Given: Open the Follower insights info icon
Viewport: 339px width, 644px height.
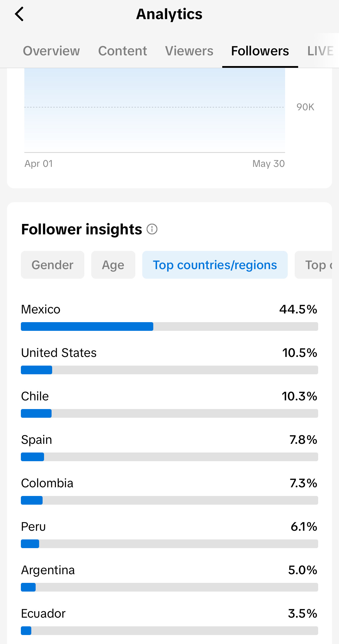Looking at the screenshot, I should (x=152, y=229).
